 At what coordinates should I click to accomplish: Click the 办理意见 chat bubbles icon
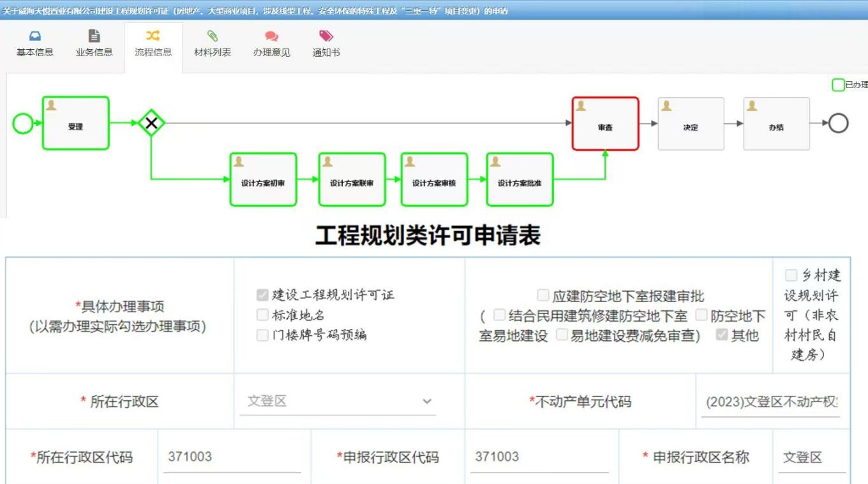click(271, 36)
